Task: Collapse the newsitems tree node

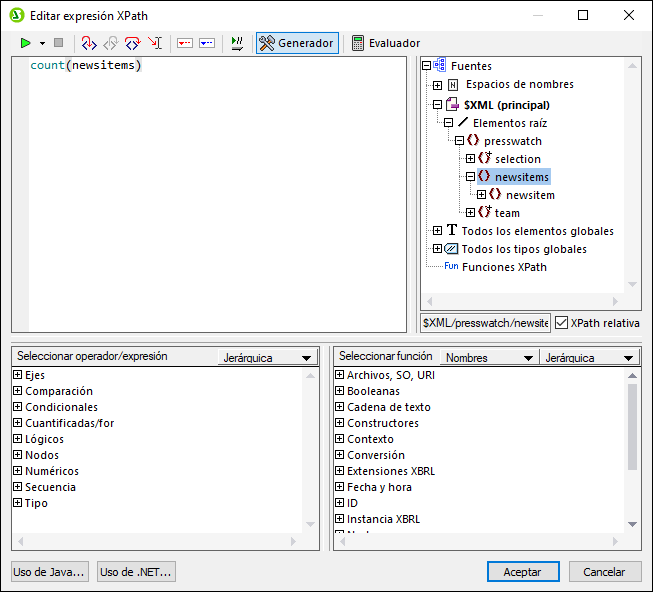Action: click(x=471, y=177)
